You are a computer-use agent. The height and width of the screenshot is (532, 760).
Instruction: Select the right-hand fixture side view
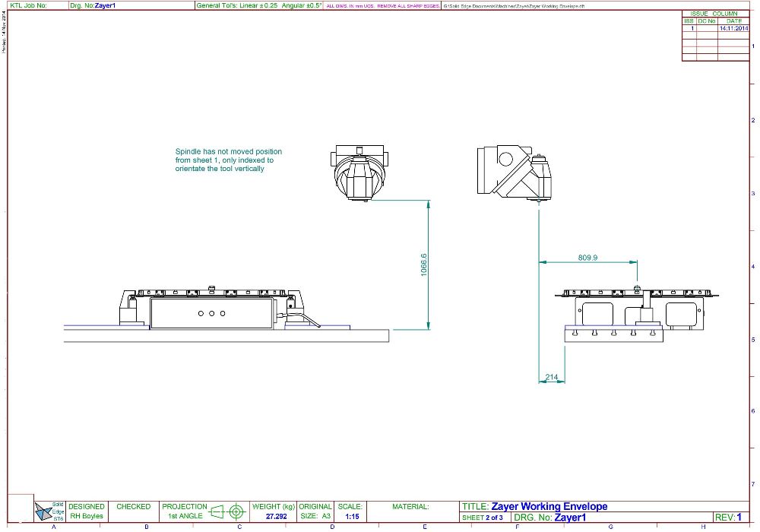(x=637, y=312)
